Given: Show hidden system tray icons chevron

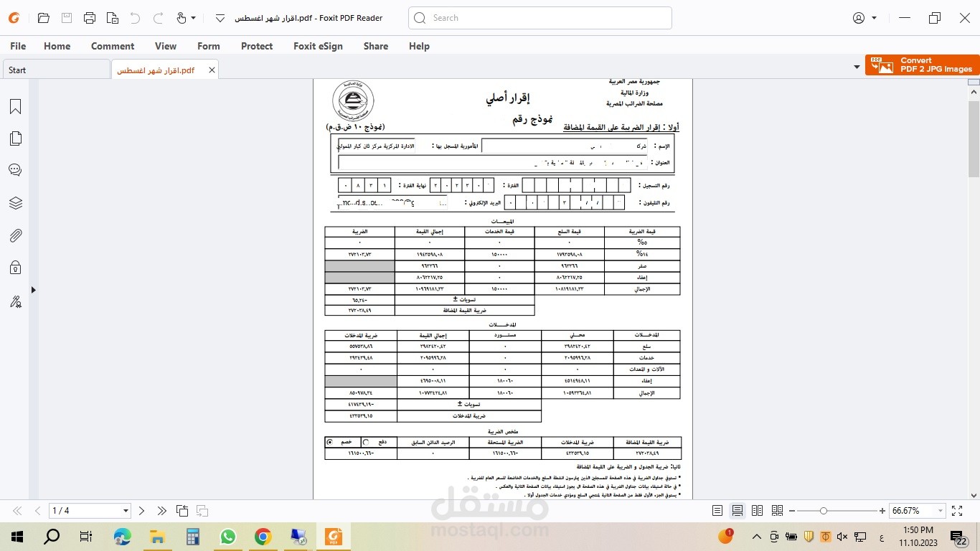Looking at the screenshot, I should pos(757,537).
